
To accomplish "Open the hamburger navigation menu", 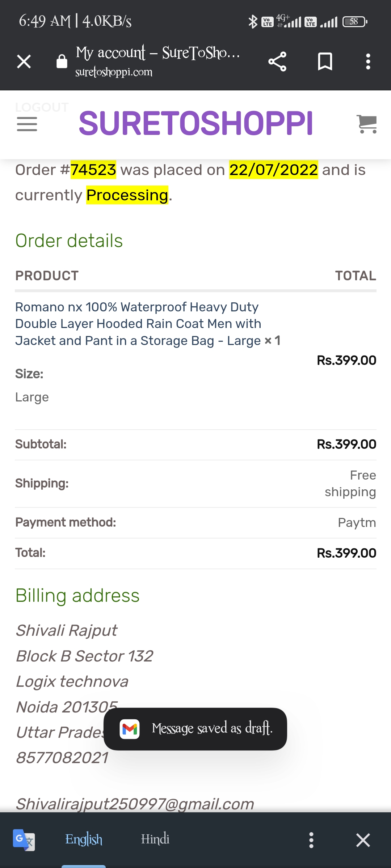I will [27, 124].
